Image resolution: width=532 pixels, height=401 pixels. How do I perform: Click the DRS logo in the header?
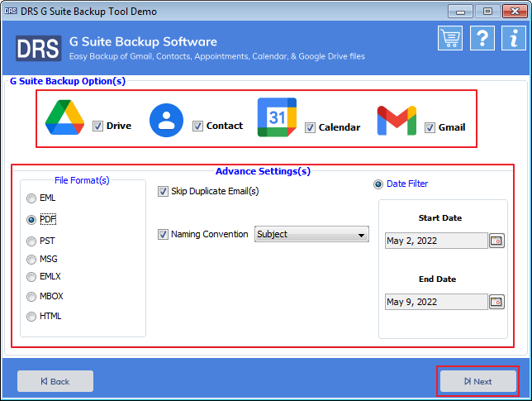coord(38,48)
